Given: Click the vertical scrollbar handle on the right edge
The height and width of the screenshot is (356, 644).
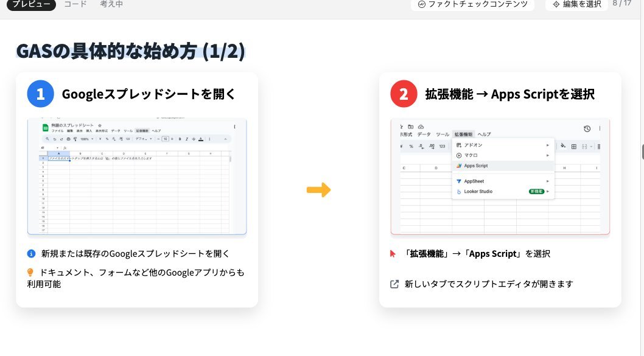Looking at the screenshot, I should pos(643,152).
